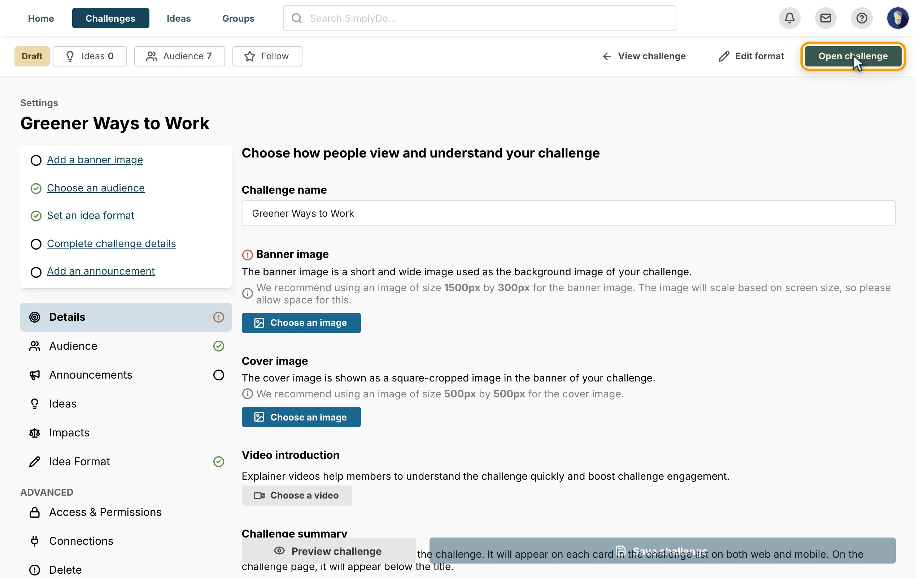Click the Audience completed check icon

click(218, 346)
